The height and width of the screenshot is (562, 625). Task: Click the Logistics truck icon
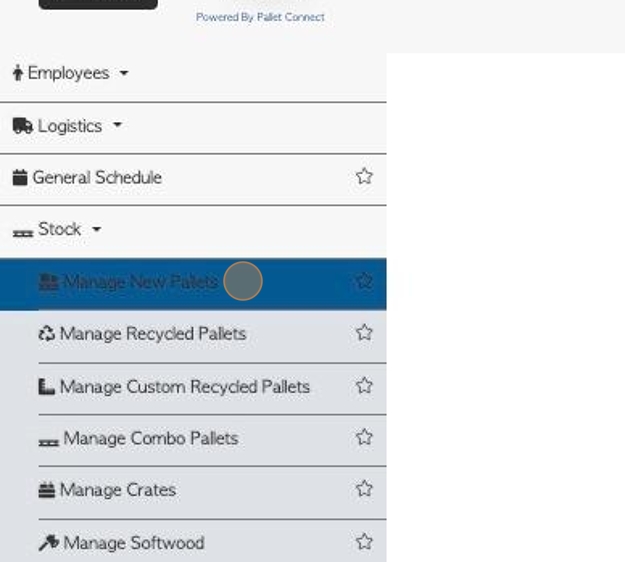23,126
